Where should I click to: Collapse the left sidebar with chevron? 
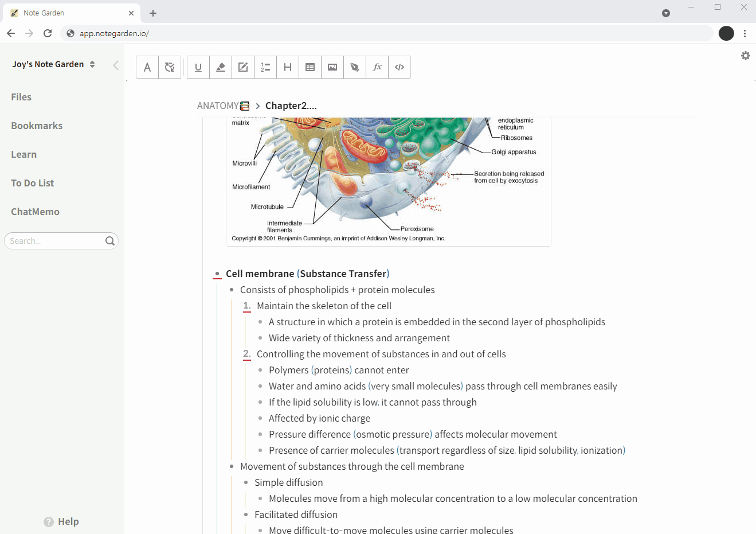point(116,65)
